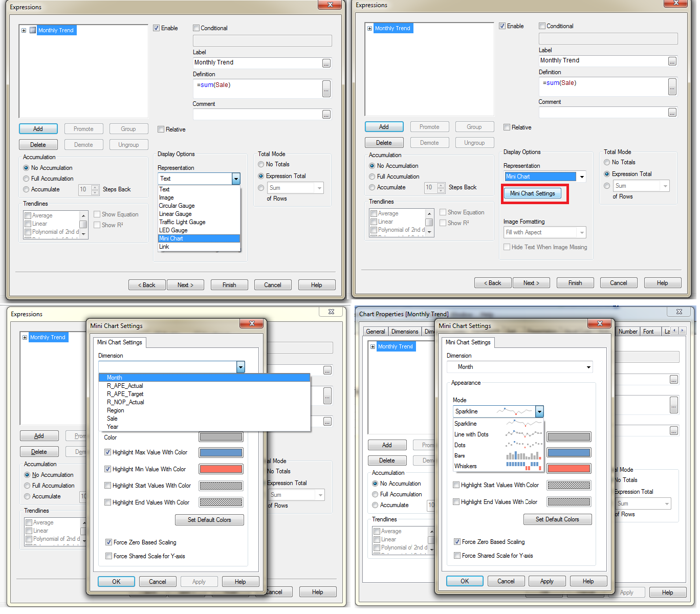Open the Dimensions tab in Chart Properties

coord(405,332)
